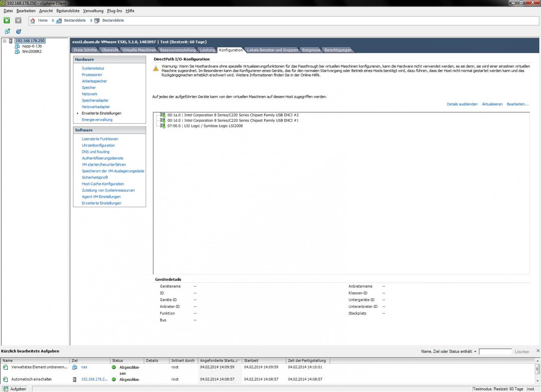Open Systemstatus in Hardware list
Viewport: 541px width, 392px height.
(x=93, y=68)
